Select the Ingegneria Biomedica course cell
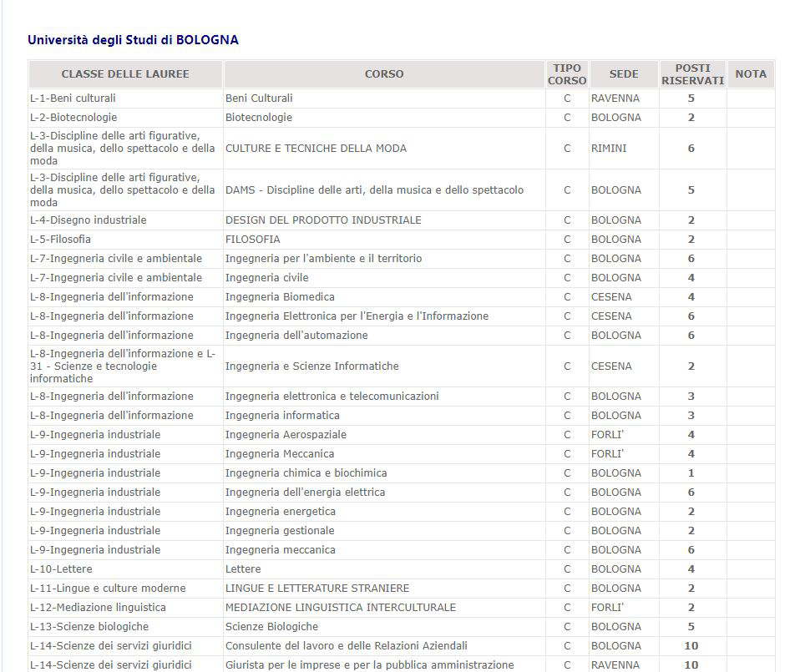Viewport: 800px width, 672px height. point(280,297)
